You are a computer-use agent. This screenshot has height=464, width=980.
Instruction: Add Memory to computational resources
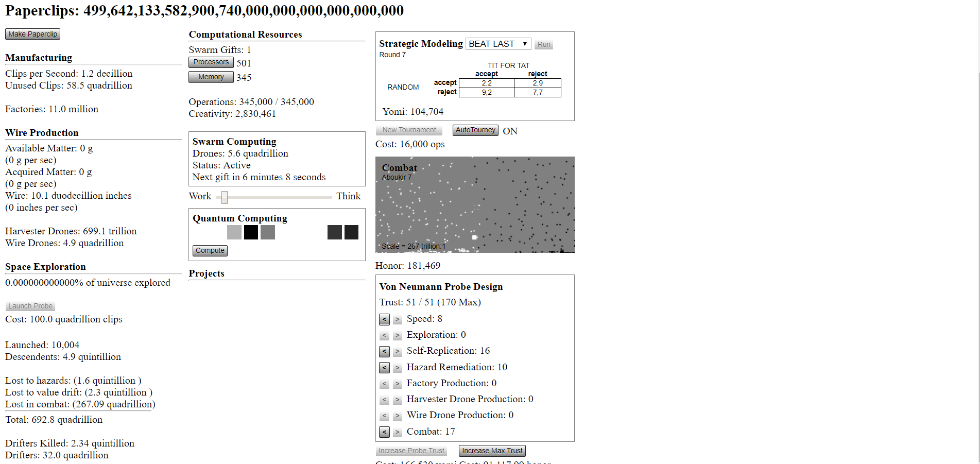point(211,77)
